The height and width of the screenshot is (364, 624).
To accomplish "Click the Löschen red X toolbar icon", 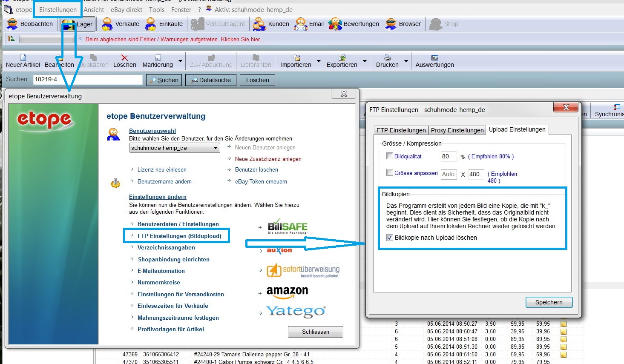I will (x=124, y=58).
